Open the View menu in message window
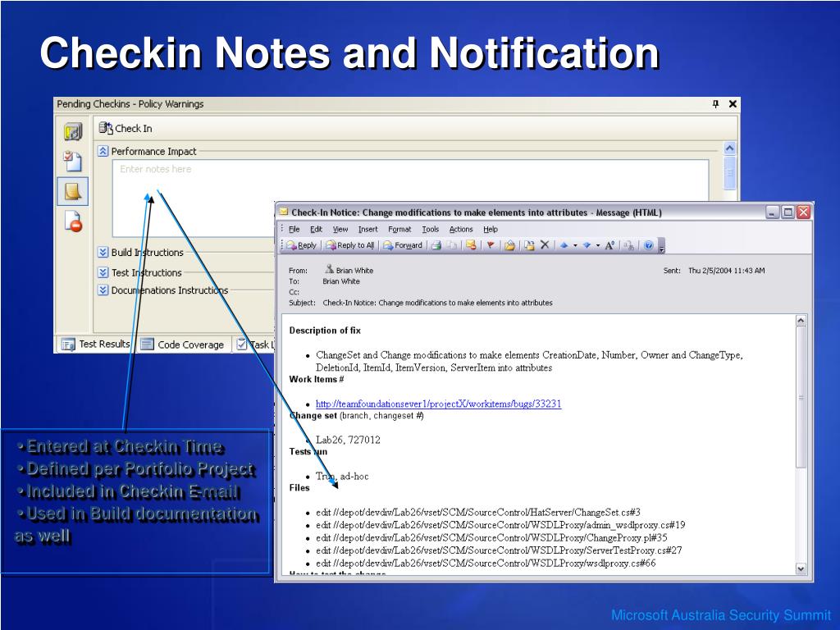Screen dimensions: 840x630 tap(340, 230)
